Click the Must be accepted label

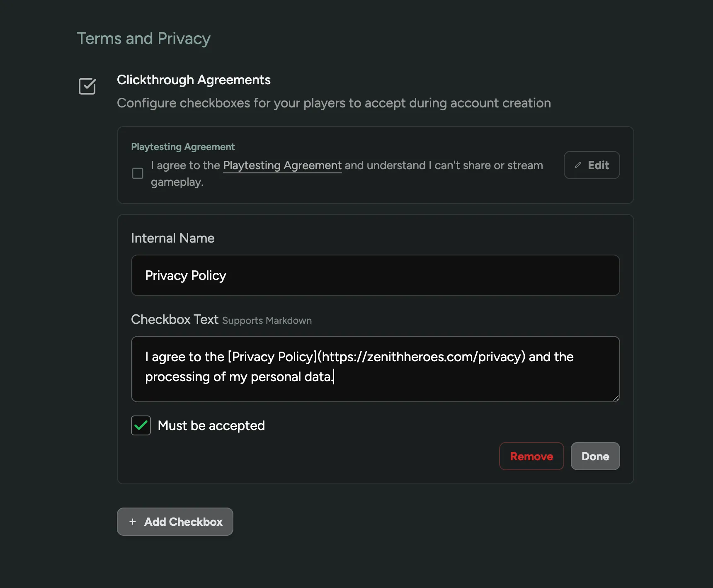point(211,425)
